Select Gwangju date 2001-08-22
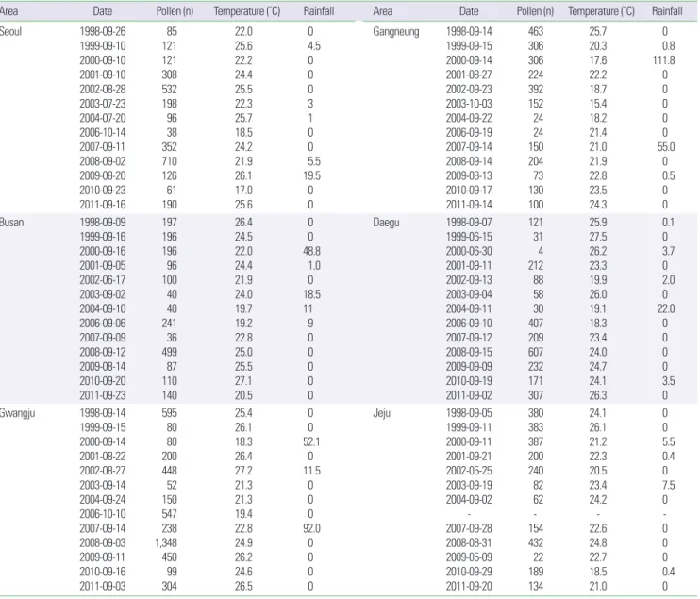 tap(103, 457)
